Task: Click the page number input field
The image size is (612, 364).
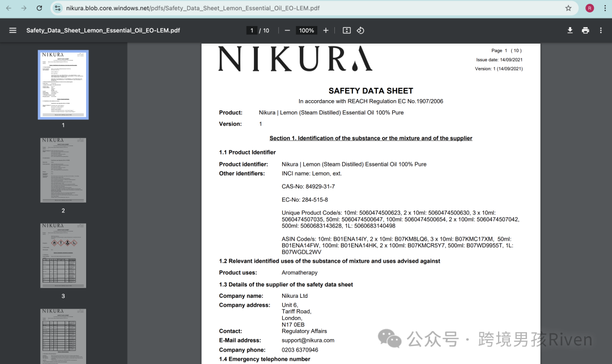Action: click(x=252, y=31)
